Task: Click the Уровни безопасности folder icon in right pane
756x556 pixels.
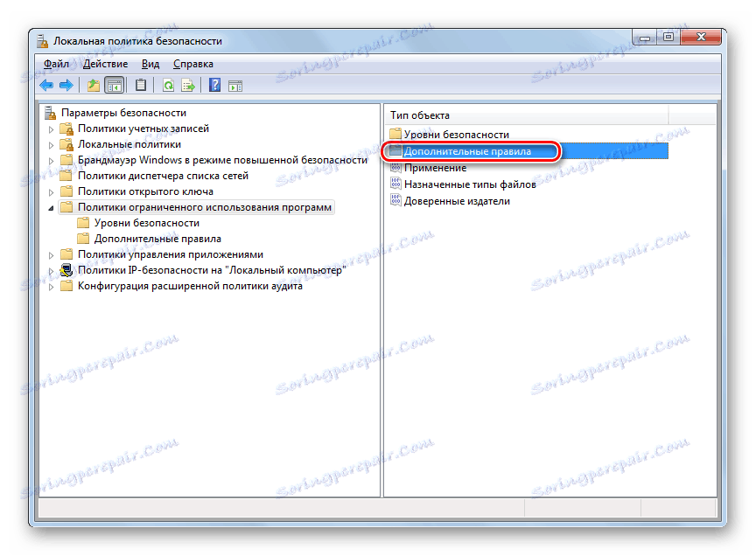Action: [x=395, y=134]
